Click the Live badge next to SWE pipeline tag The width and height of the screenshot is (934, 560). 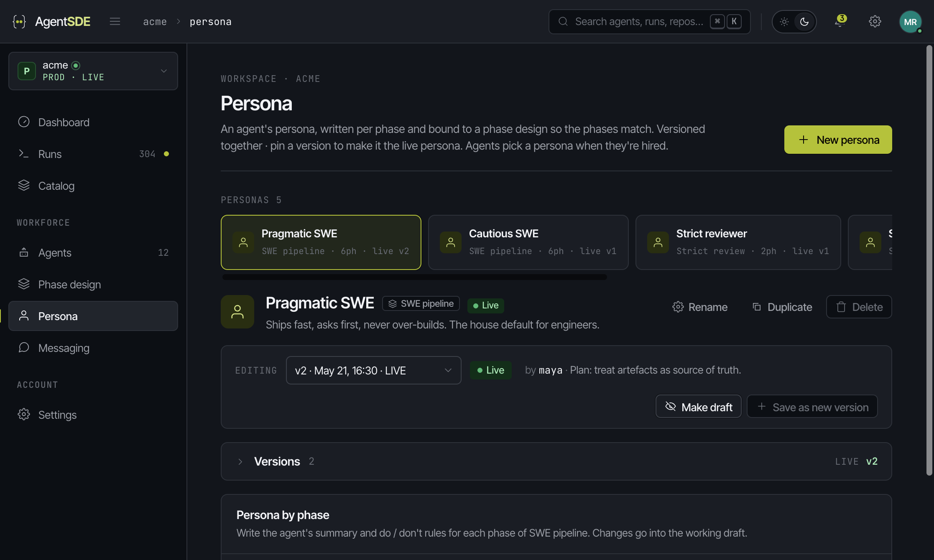pos(486,305)
